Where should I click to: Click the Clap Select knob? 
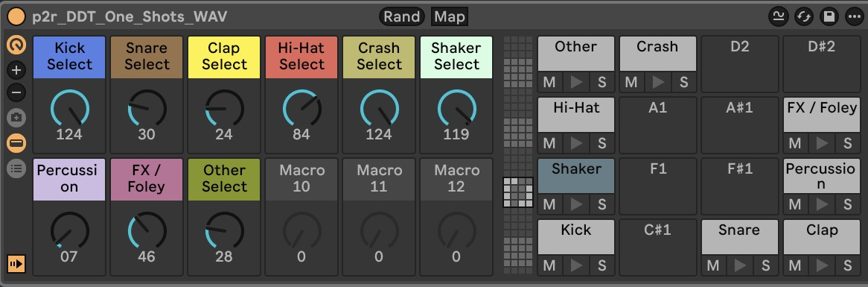(x=224, y=109)
